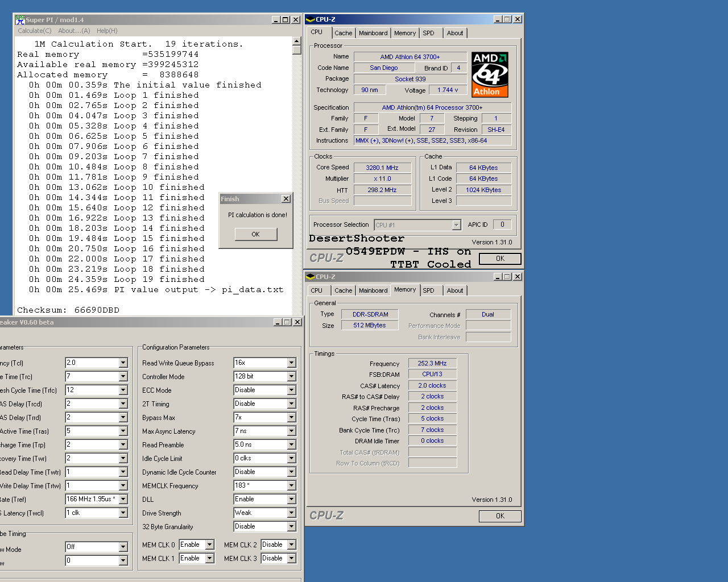
Task: Open the refresh rate 166 MHz 1.95us dropdown
Action: coord(123,499)
